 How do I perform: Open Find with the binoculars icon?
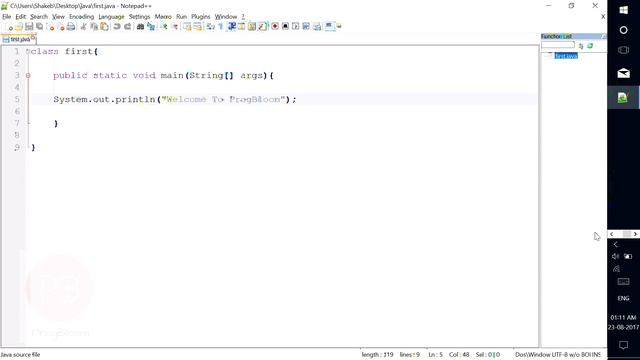point(140,27)
